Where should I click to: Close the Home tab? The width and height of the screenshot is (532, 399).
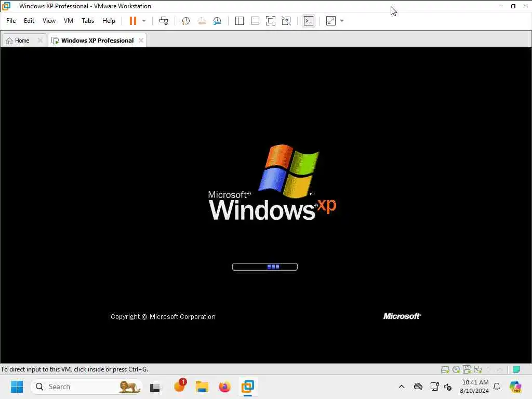coord(40,41)
